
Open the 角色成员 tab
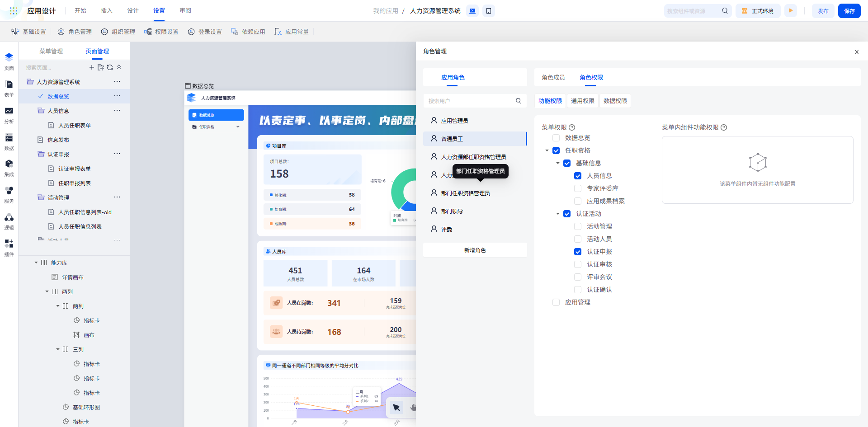(553, 77)
